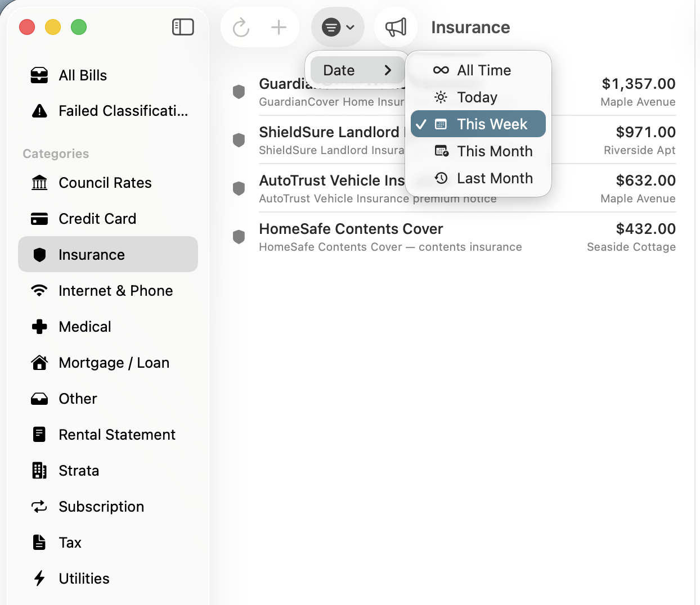Click the $971.00 amount
This screenshot has height=605, width=700.
click(646, 132)
